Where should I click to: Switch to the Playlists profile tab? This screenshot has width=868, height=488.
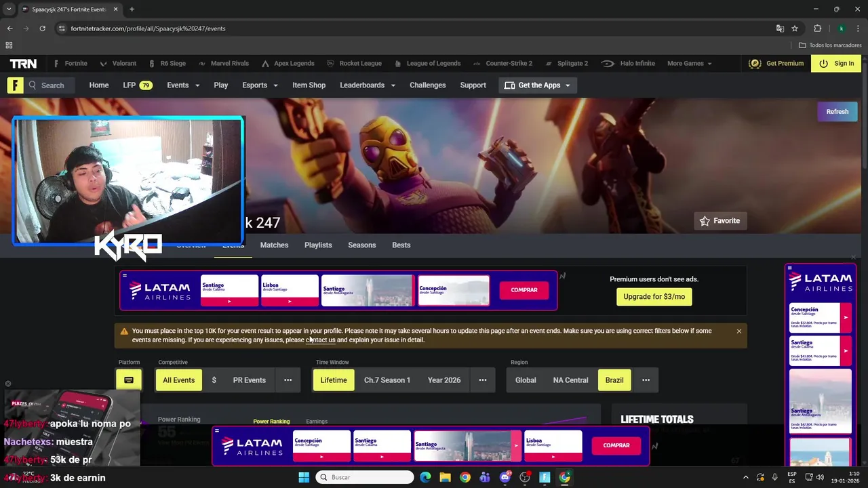point(318,245)
